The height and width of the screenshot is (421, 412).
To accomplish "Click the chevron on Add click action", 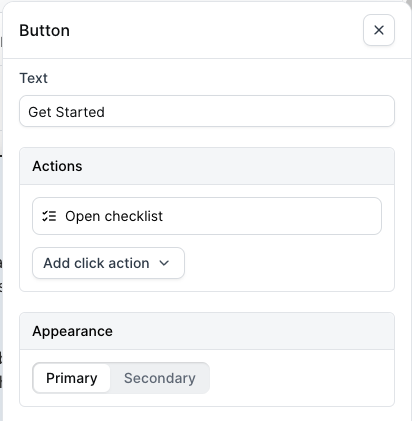I will click(x=164, y=263).
